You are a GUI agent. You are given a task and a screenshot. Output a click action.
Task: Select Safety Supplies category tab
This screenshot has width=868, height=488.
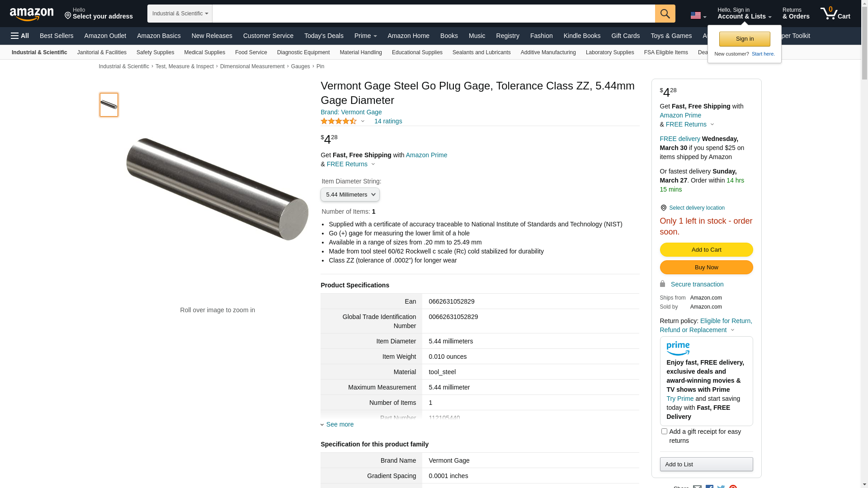(x=155, y=52)
